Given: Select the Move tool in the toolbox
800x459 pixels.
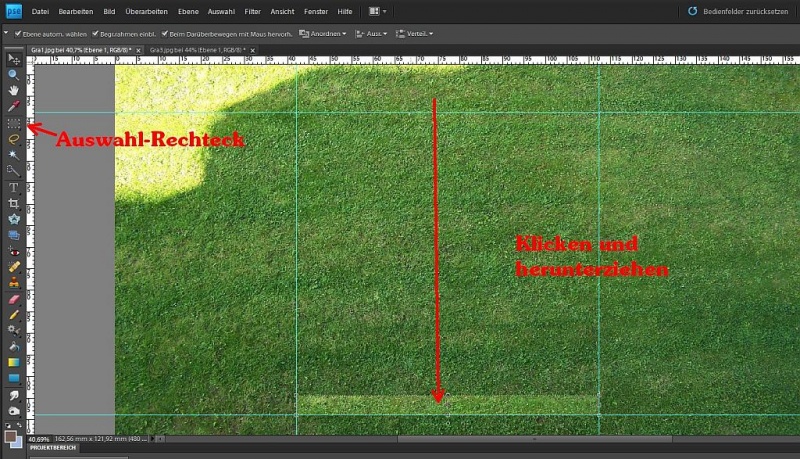Looking at the screenshot, I should (x=14, y=59).
